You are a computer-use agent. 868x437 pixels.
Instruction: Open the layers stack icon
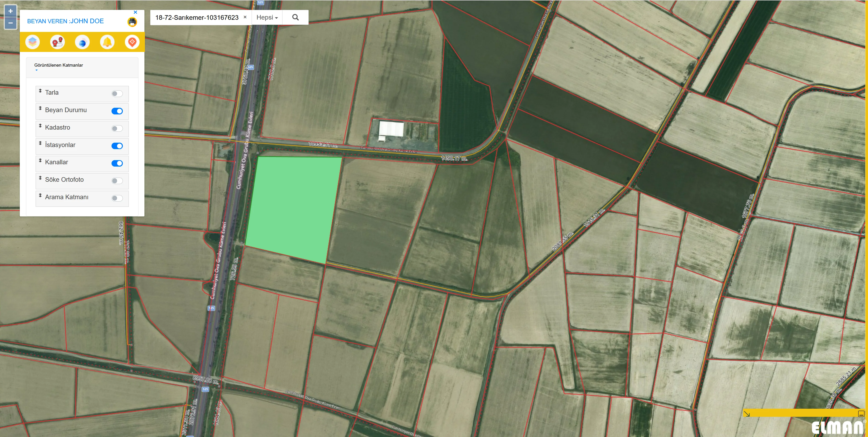[x=32, y=42]
